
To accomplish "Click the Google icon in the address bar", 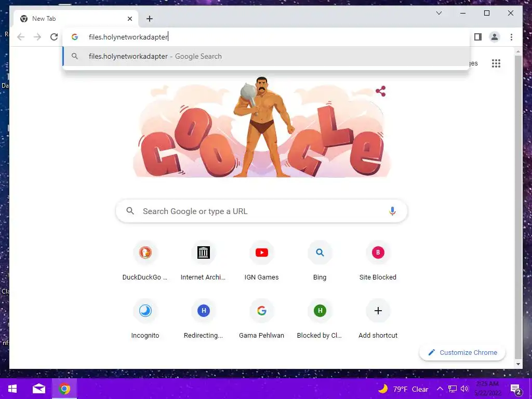I will (x=75, y=37).
